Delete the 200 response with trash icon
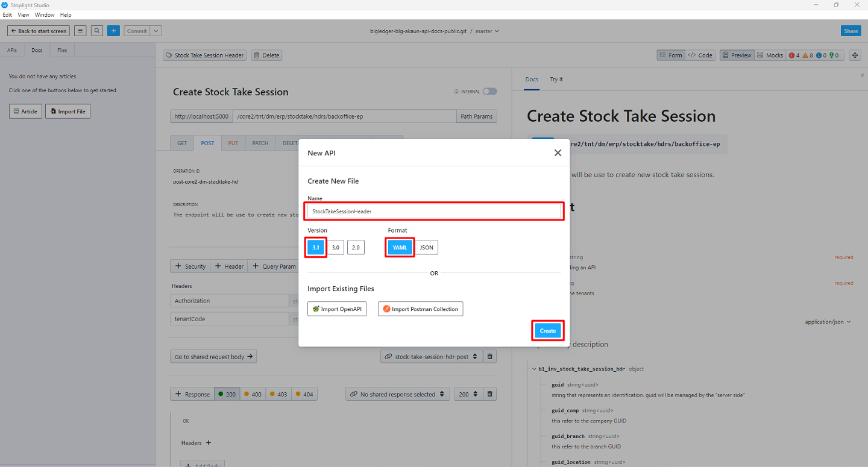Image resolution: width=868 pixels, height=467 pixels. click(491, 394)
